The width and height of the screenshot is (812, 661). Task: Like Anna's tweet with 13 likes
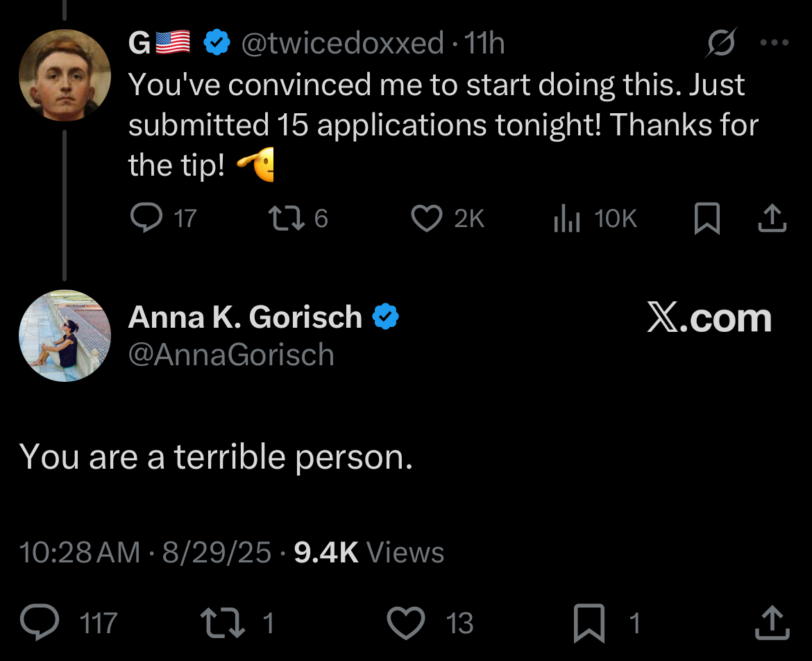pyautogui.click(x=405, y=623)
